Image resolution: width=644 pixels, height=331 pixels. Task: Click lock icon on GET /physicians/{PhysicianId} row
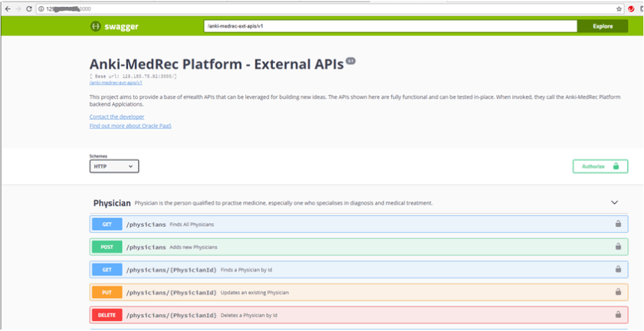617,270
